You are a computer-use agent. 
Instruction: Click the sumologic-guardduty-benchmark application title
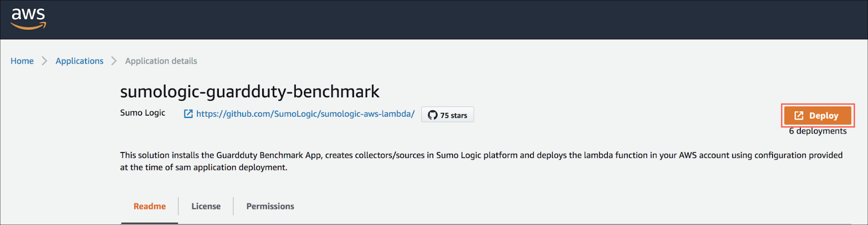249,91
